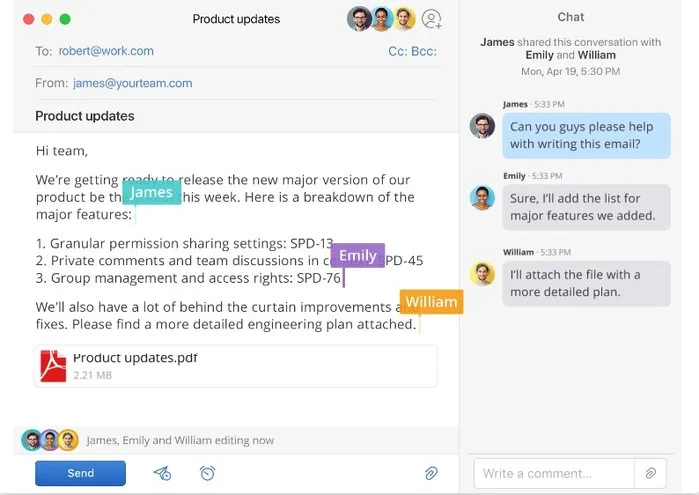Click the red close window button
The image size is (699, 495).
pos(29,19)
